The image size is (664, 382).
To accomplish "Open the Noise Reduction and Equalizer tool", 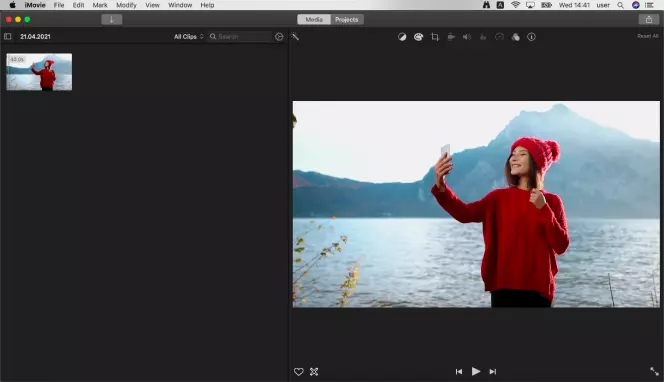I will 483,37.
